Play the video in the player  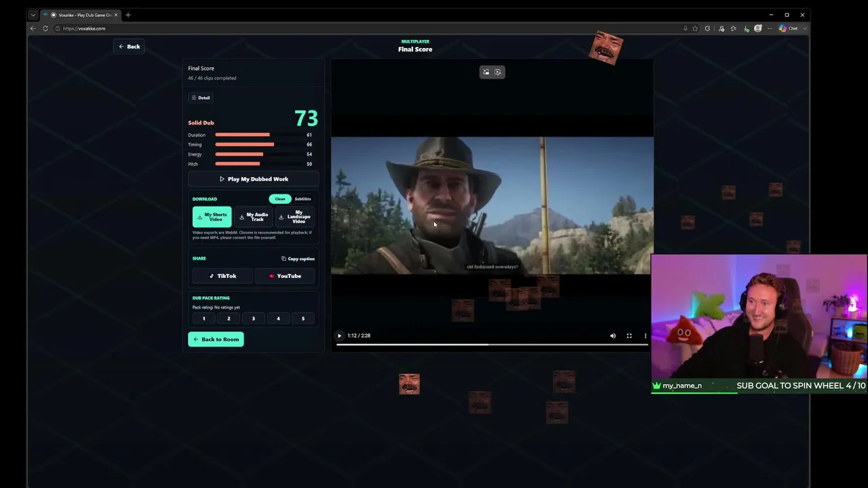(340, 335)
